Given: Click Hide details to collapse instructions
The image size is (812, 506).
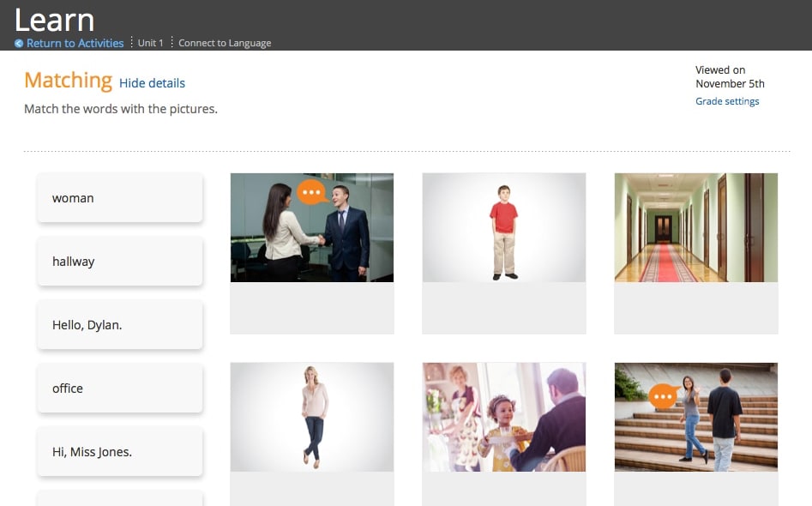Looking at the screenshot, I should point(152,83).
